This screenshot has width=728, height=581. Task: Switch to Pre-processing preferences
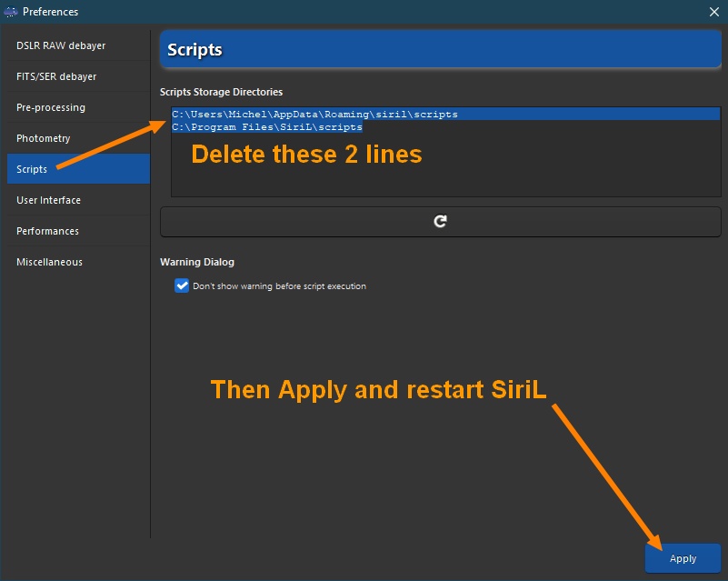(x=78, y=107)
